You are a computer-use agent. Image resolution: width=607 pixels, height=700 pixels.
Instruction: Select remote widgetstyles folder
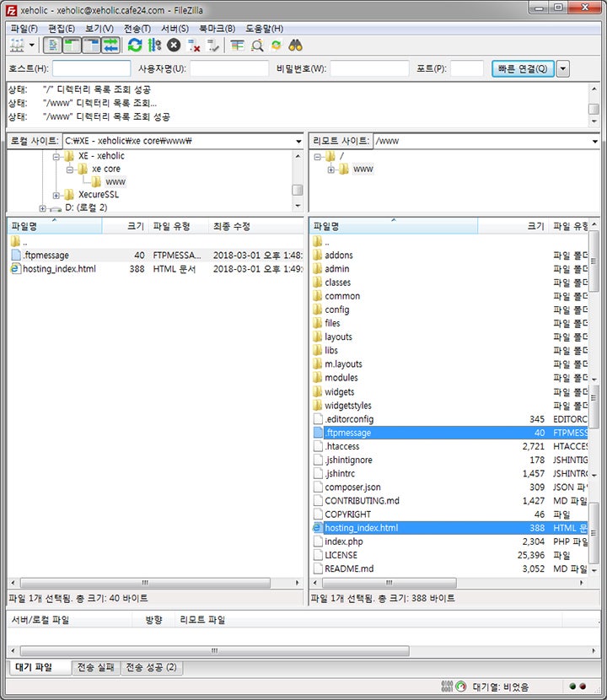tap(449, 406)
